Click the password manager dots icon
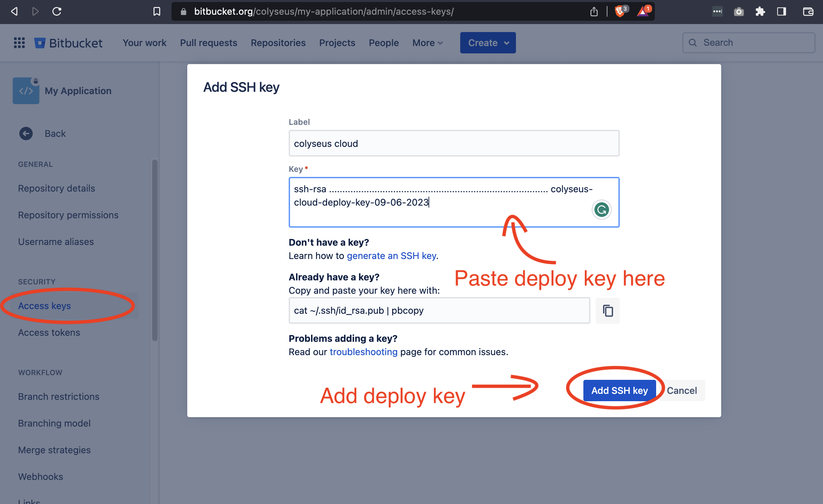Screen dimensions: 823x504 pyautogui.click(x=717, y=12)
